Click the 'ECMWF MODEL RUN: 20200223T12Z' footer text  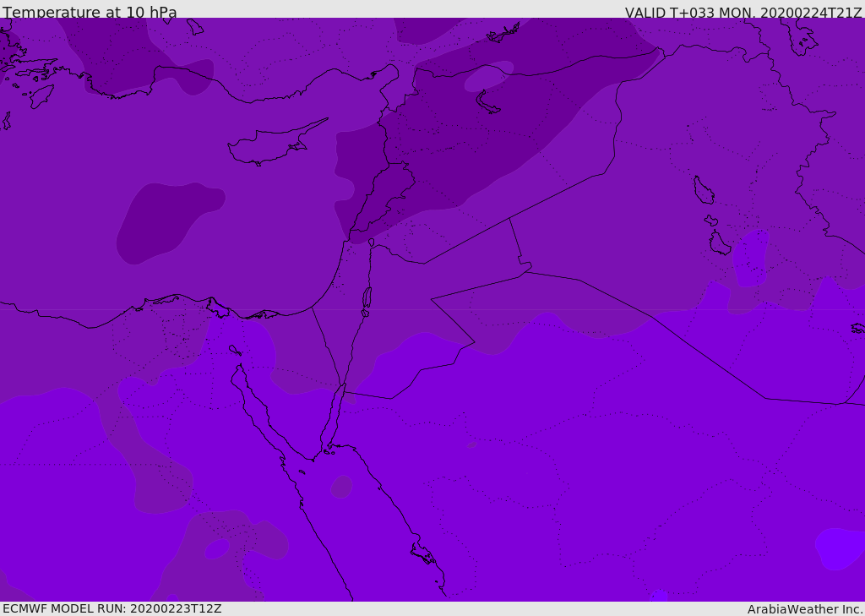click(x=112, y=608)
